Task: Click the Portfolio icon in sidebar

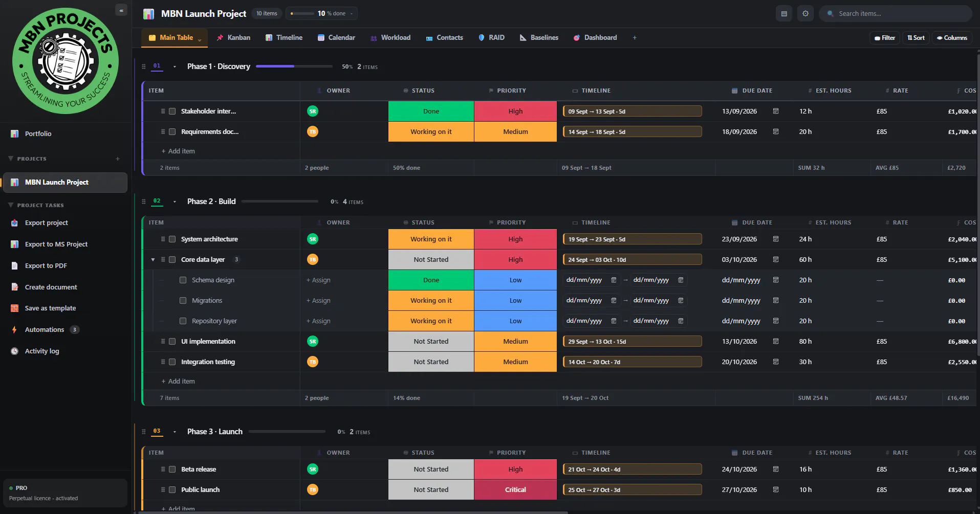Action: (15, 134)
